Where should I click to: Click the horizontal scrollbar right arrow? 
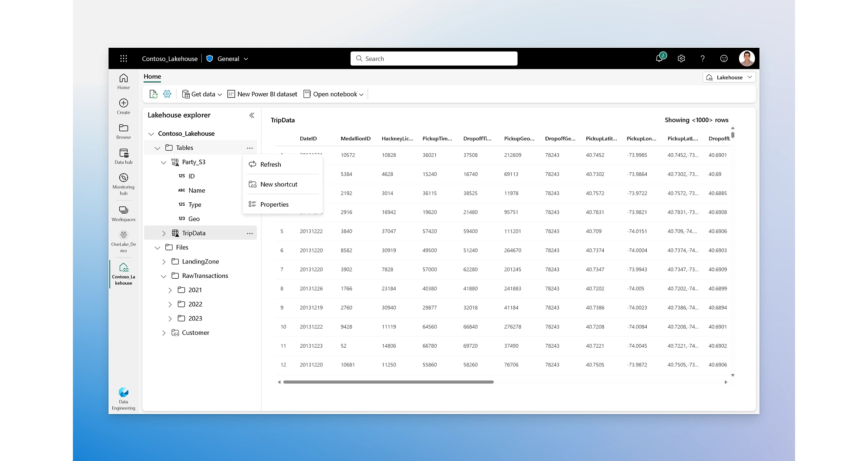point(726,382)
